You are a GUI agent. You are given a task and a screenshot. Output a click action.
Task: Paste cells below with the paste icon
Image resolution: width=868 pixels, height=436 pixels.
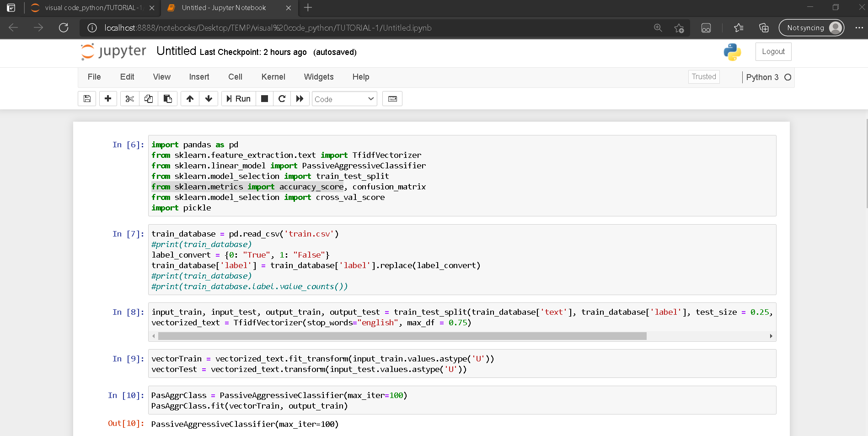click(167, 99)
